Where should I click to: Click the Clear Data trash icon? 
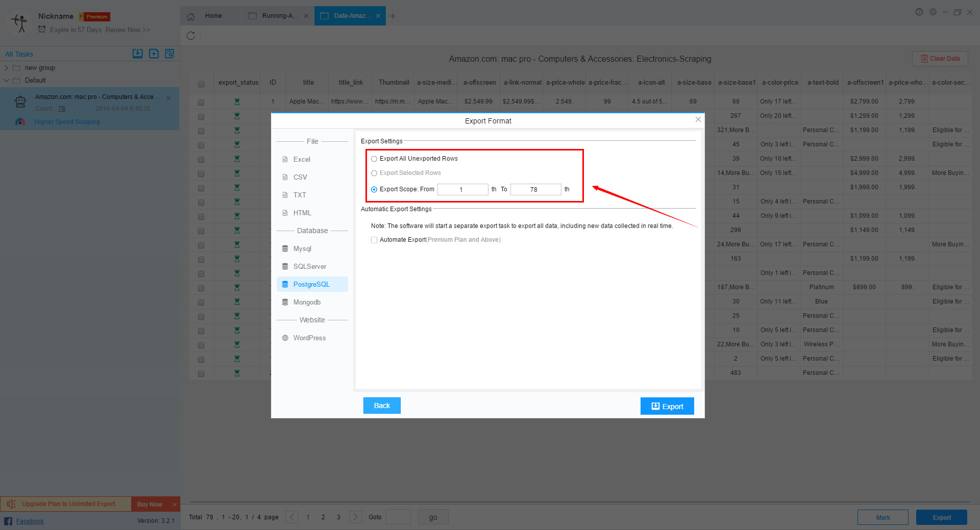pyautogui.click(x=924, y=58)
